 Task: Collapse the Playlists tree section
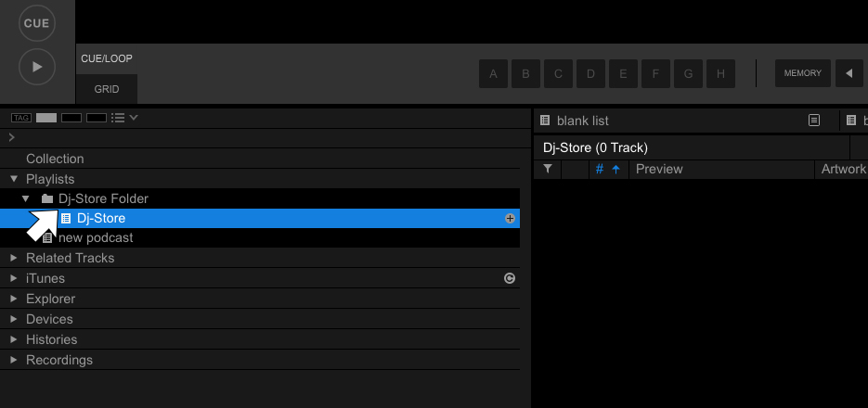click(x=14, y=179)
